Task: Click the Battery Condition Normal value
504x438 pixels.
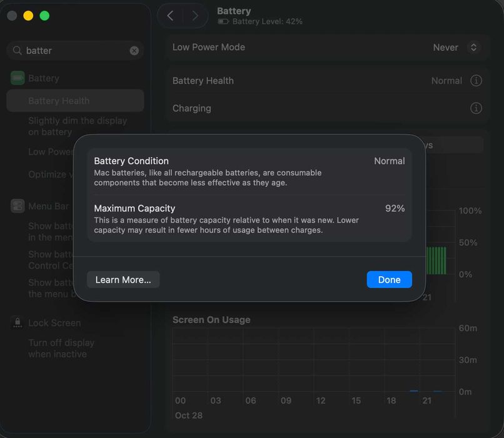Action: coord(389,161)
